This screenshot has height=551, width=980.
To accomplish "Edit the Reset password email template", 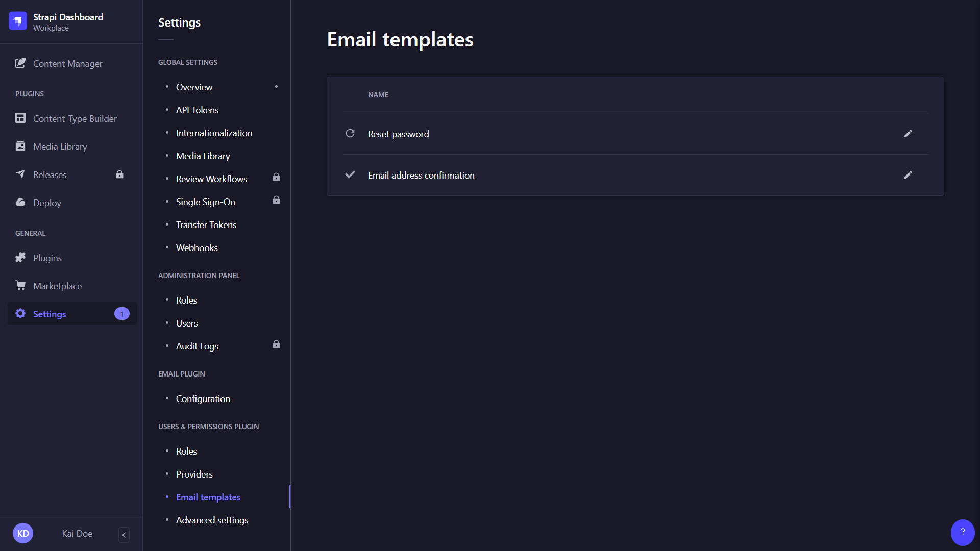I will [x=908, y=133].
